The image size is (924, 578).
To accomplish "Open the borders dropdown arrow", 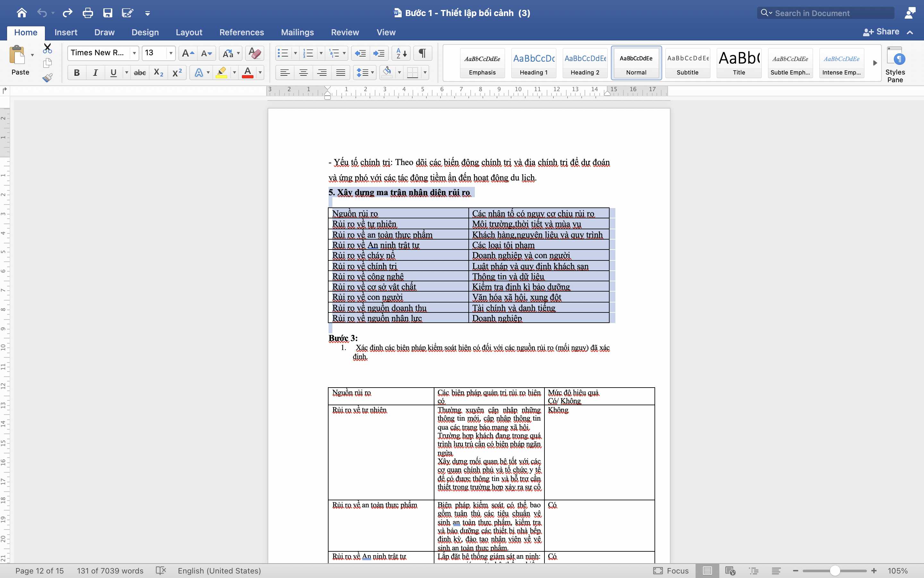I will pyautogui.click(x=424, y=73).
